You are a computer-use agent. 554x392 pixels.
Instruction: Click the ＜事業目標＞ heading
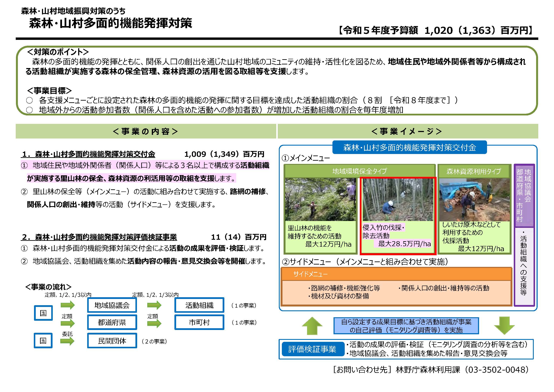click(x=49, y=90)
